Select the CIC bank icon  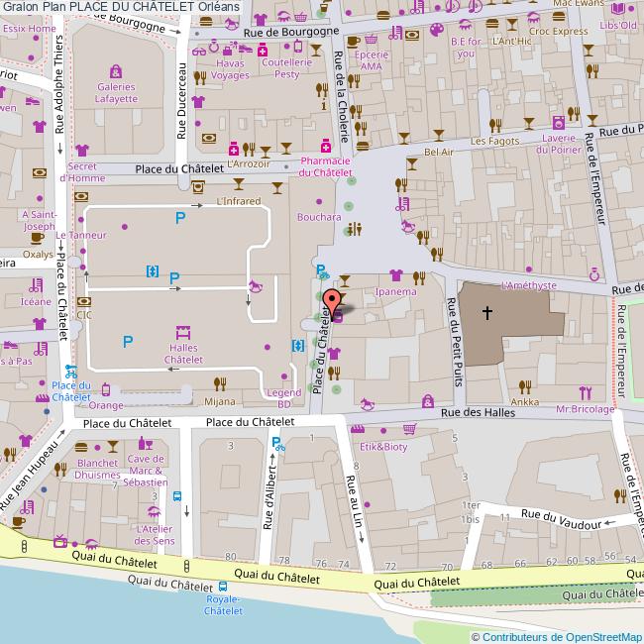pos(83,301)
